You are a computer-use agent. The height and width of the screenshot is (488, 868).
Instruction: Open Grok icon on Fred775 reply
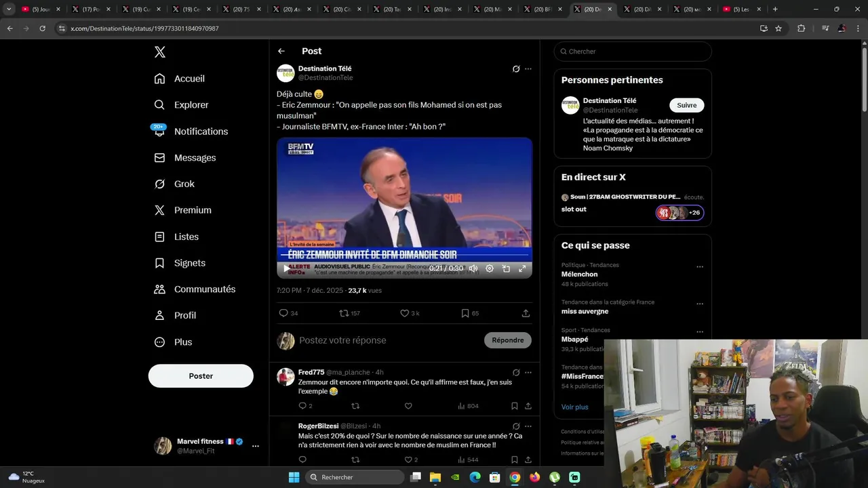click(516, 372)
